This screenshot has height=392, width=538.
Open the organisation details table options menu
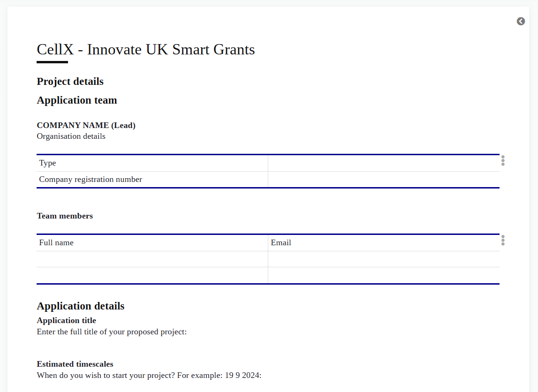(503, 160)
